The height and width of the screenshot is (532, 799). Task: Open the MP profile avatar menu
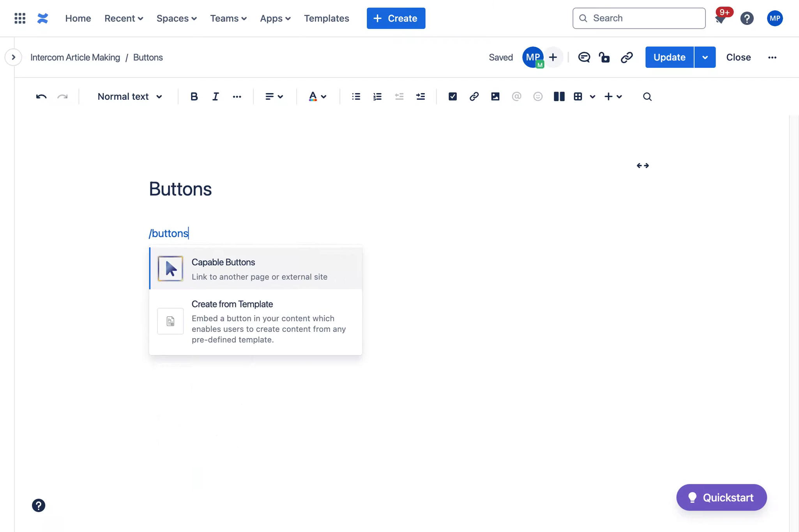pyautogui.click(x=775, y=18)
